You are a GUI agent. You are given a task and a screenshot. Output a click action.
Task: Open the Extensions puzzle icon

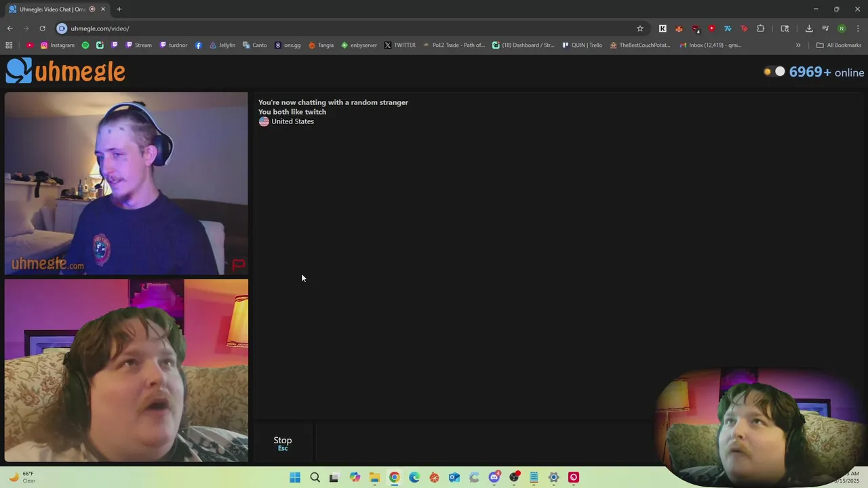pos(760,28)
